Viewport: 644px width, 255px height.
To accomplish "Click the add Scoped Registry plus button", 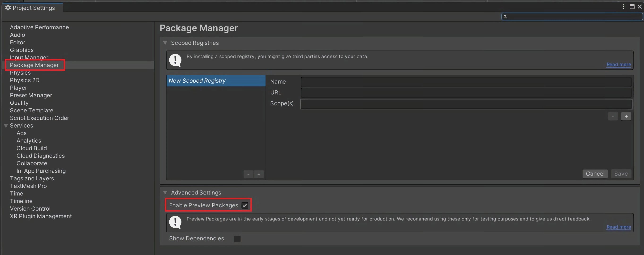I will click(x=259, y=174).
